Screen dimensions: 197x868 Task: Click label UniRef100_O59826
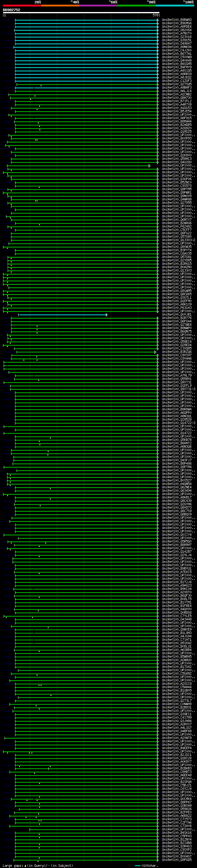pyautogui.click(x=177, y=809)
